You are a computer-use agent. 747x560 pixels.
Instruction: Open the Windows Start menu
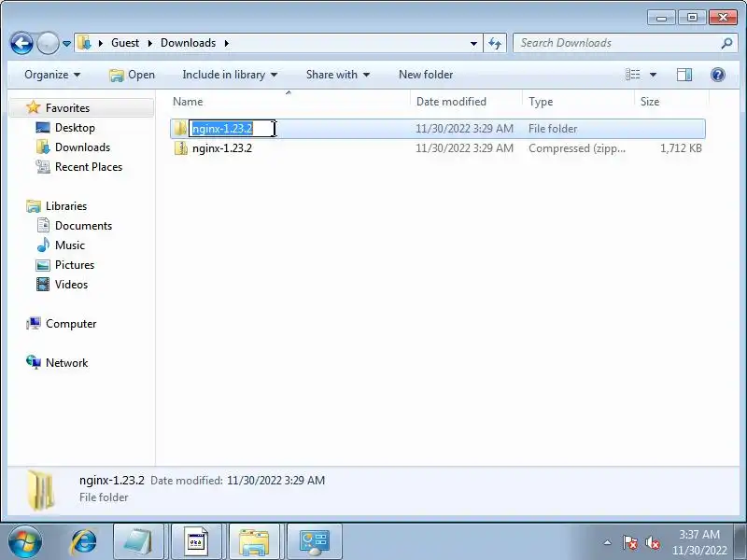tap(24, 542)
